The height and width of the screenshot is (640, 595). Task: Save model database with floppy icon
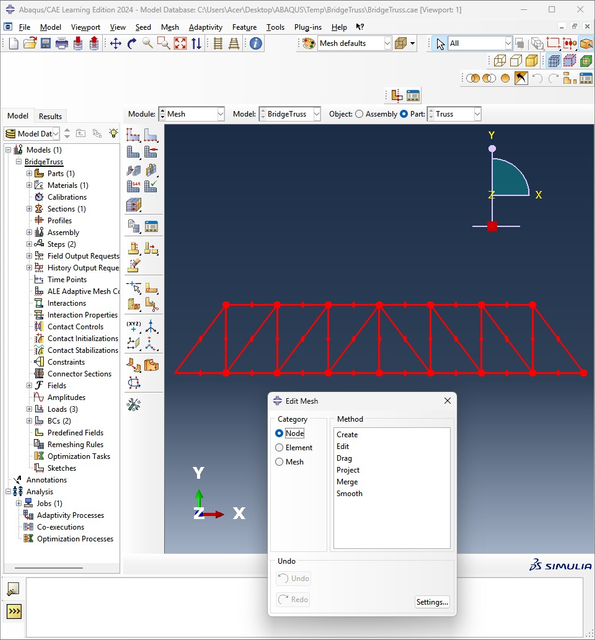46,43
